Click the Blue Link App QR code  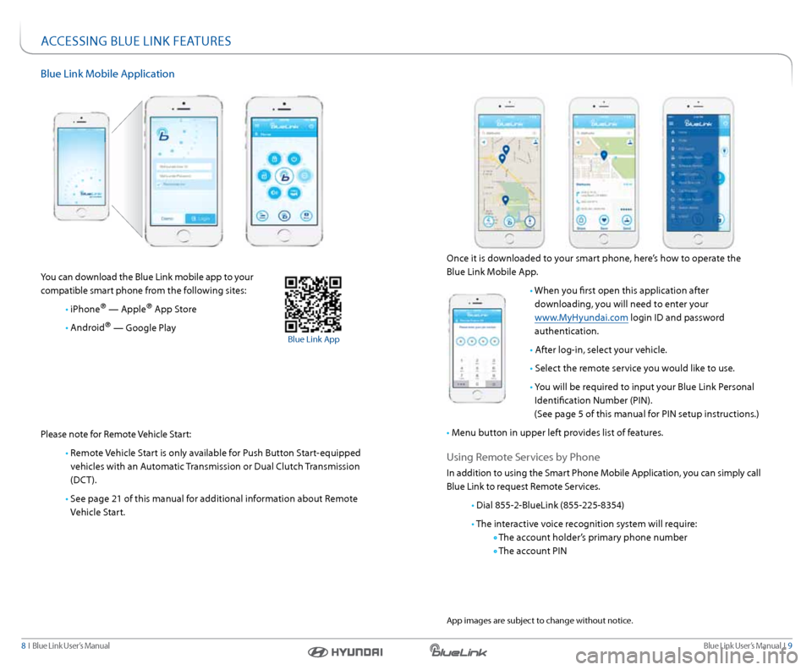point(313,304)
